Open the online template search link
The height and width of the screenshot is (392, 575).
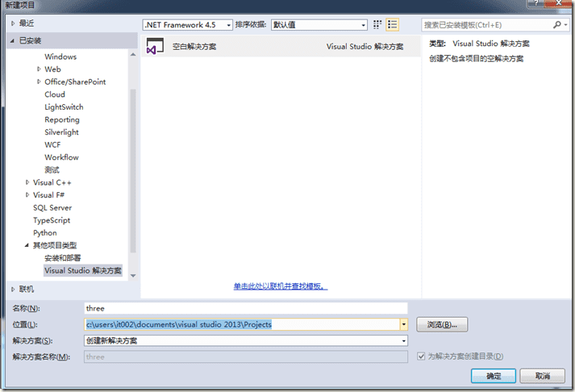point(281,286)
